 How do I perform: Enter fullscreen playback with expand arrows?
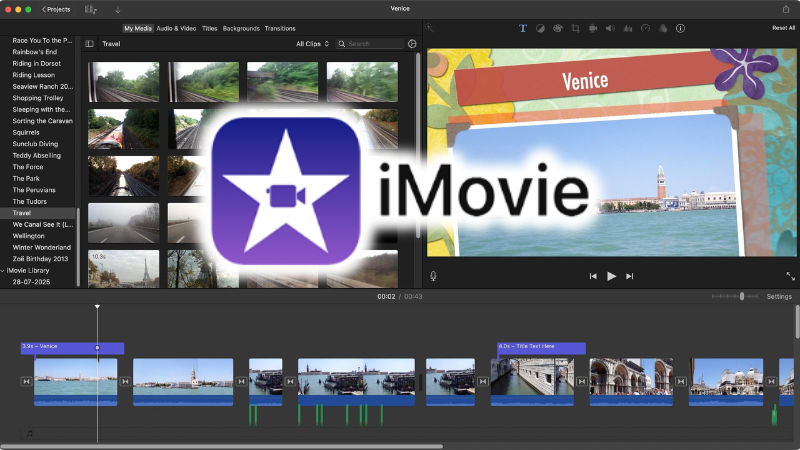(790, 276)
